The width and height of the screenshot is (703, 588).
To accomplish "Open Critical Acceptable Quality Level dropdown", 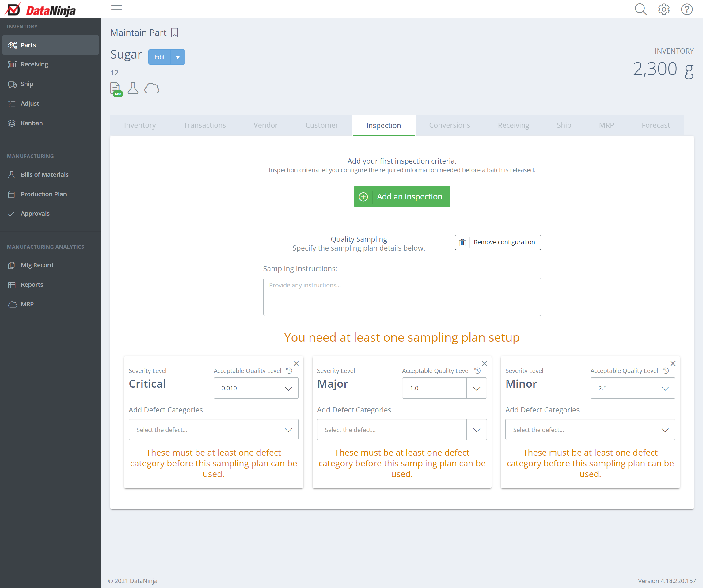I will tap(288, 388).
